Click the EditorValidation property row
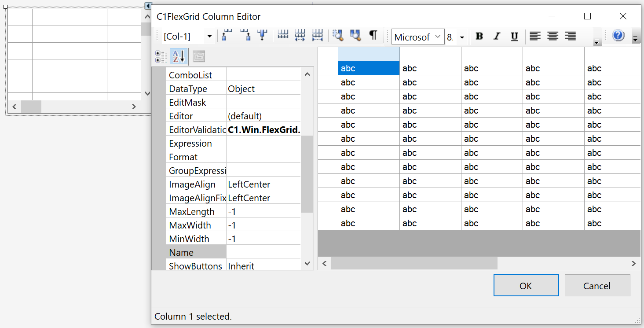This screenshot has height=328, width=644. (234, 129)
